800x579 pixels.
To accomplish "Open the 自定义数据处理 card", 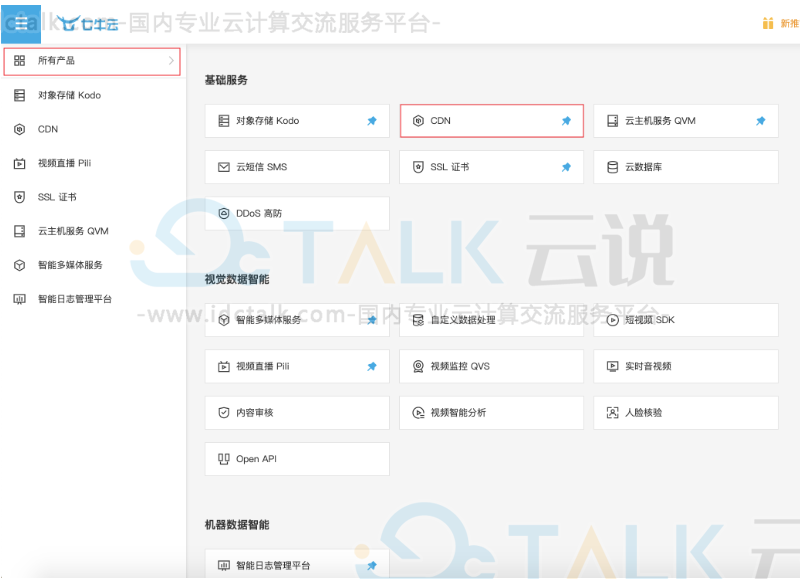I will coord(491,320).
